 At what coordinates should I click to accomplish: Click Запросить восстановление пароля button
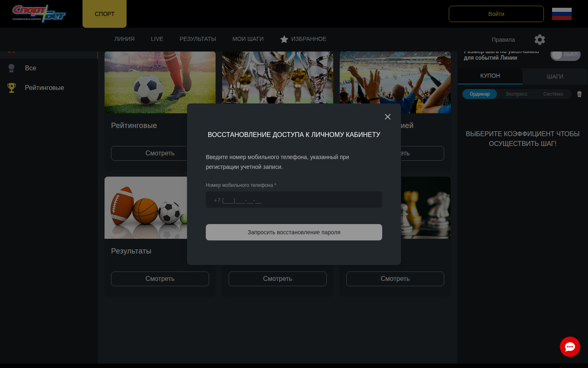tap(294, 232)
